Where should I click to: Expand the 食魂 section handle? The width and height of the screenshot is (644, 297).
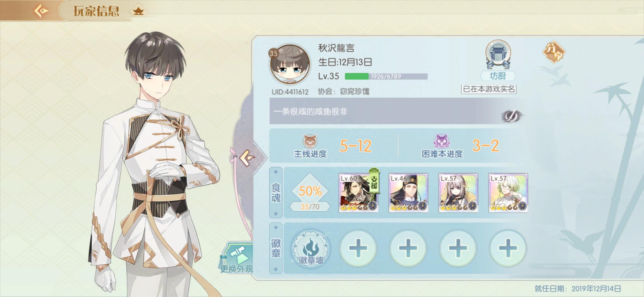click(276, 193)
